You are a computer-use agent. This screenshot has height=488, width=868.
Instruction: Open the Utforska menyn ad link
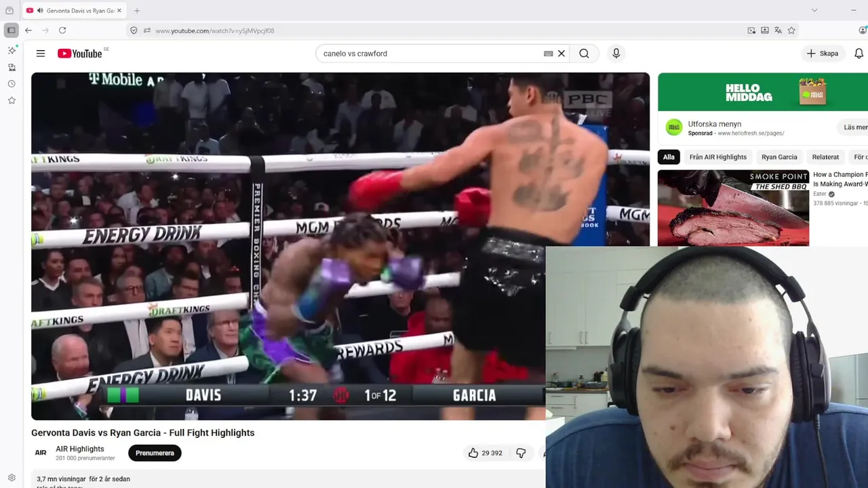click(715, 124)
